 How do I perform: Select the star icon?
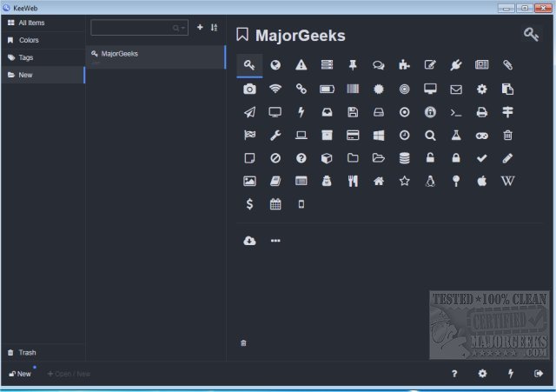[404, 181]
